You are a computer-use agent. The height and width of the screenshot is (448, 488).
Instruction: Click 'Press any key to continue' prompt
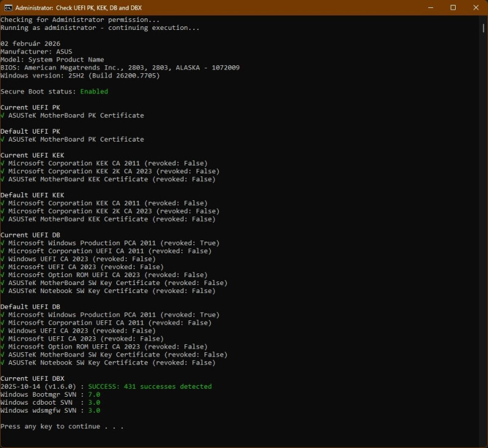tap(62, 426)
